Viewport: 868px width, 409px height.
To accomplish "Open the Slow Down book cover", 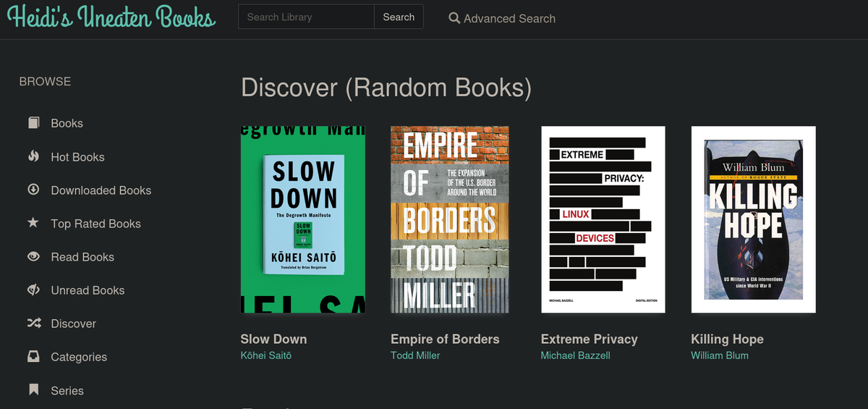I will click(302, 219).
